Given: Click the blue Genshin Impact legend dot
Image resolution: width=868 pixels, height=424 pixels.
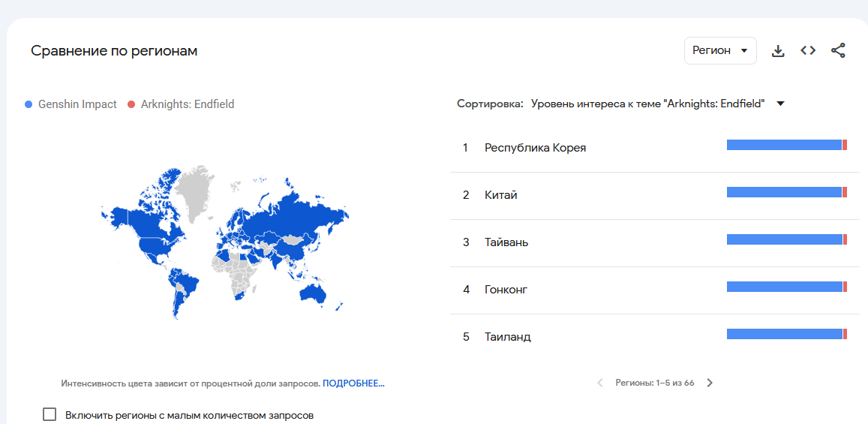Looking at the screenshot, I should coord(29,104).
